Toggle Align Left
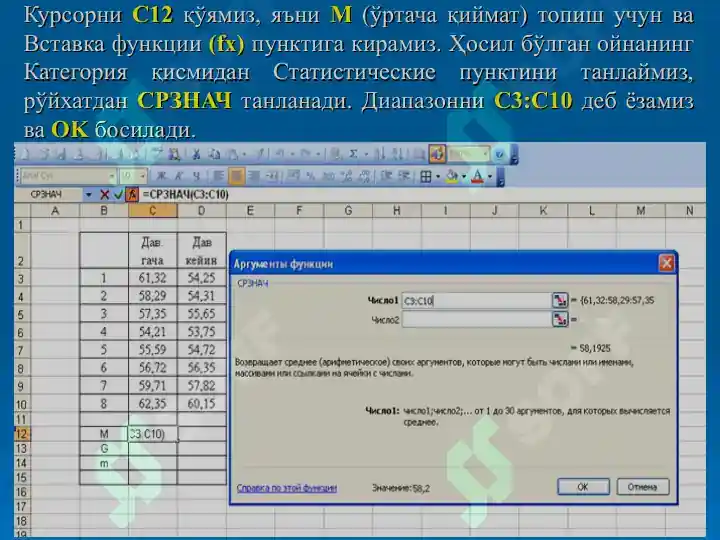Image resolution: width=720 pixels, height=540 pixels. point(218,176)
